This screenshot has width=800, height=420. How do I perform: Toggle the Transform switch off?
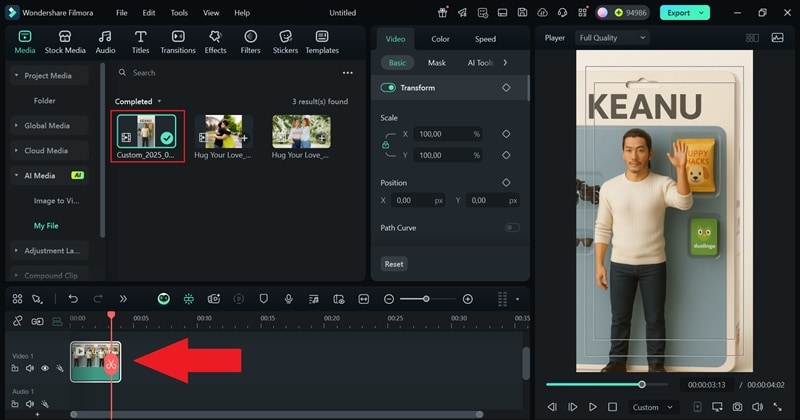pos(388,88)
